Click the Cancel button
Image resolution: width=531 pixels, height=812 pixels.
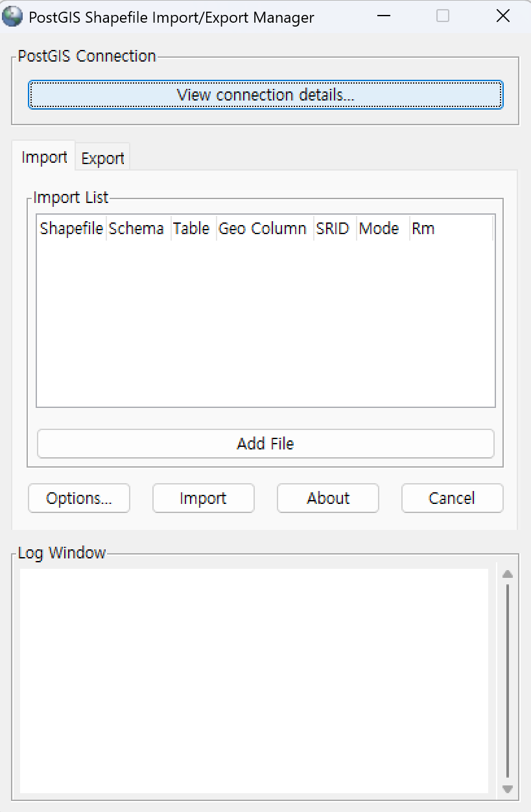pos(452,498)
